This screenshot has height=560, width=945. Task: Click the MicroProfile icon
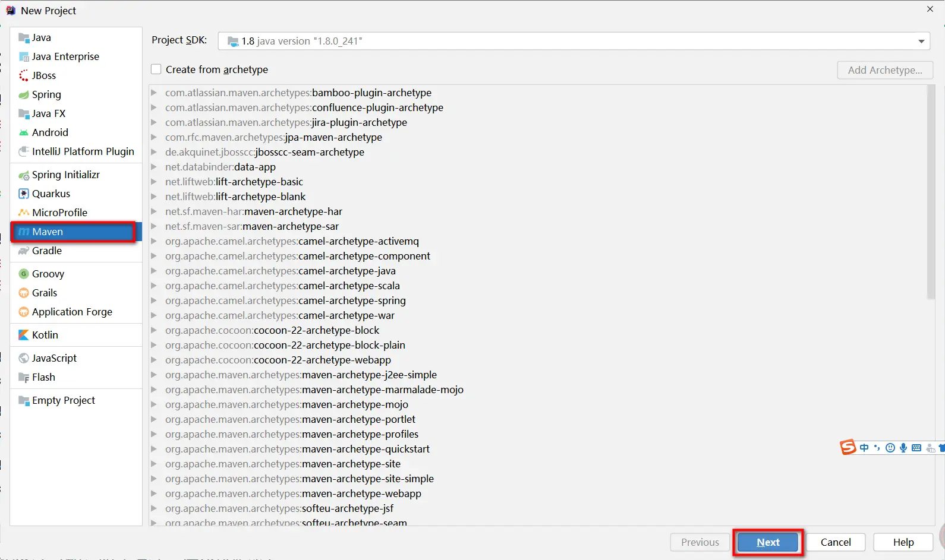coord(24,213)
